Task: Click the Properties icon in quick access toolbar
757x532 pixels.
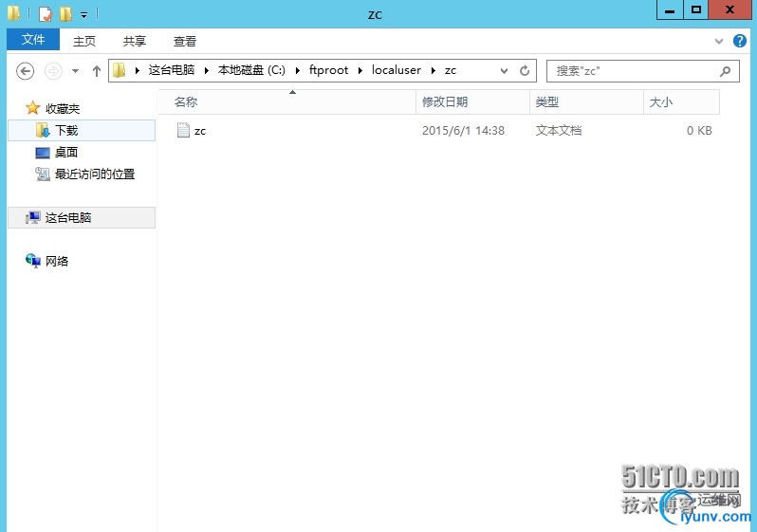Action: coord(45,14)
